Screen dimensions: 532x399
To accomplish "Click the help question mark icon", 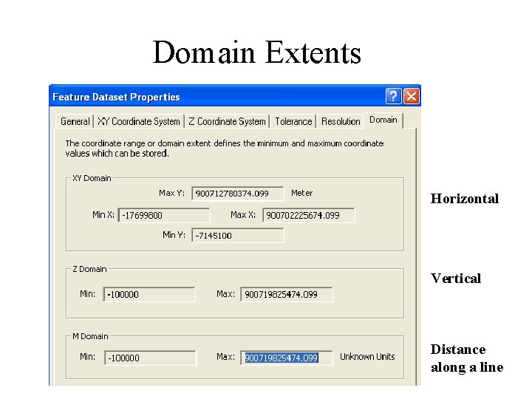I will 393,96.
